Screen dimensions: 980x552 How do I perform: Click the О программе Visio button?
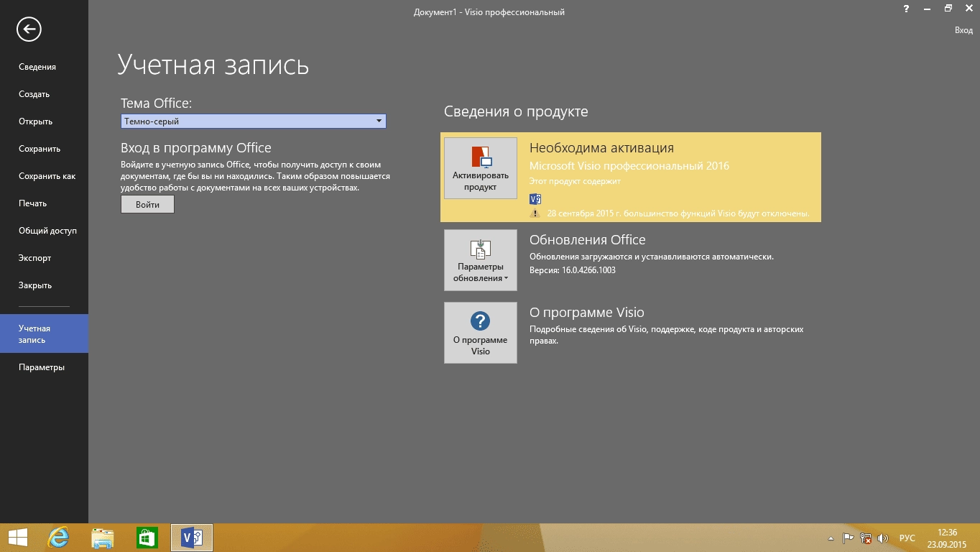[x=480, y=333]
